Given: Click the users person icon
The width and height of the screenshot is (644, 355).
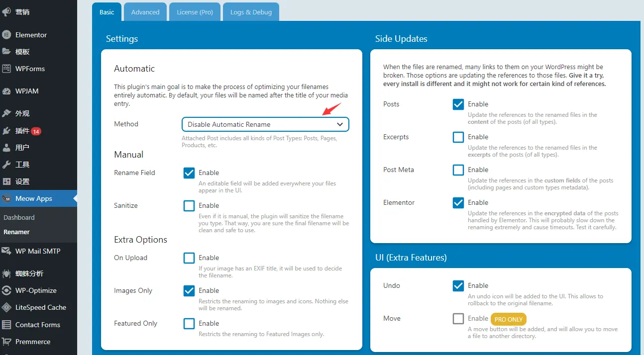Looking at the screenshot, I should tap(6, 148).
